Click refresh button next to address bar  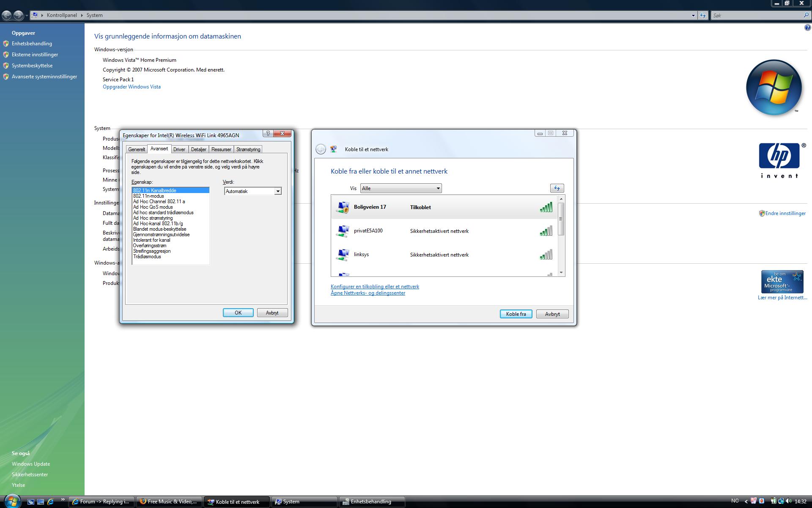tap(702, 15)
